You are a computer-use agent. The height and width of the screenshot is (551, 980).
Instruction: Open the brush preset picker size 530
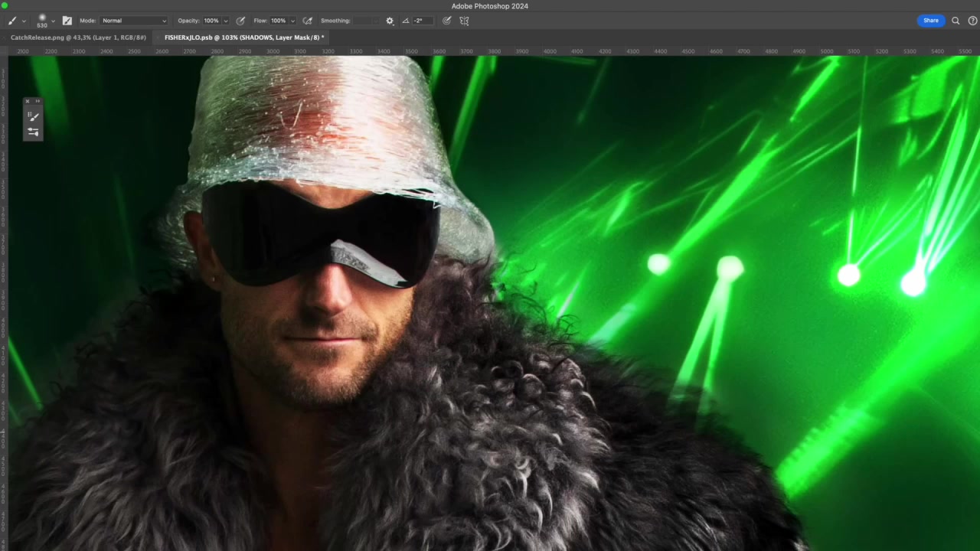(42, 20)
